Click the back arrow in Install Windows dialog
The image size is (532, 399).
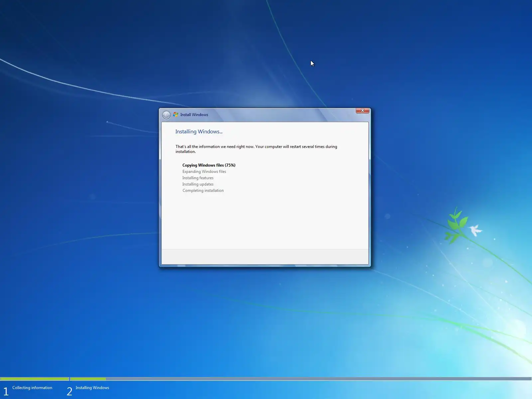(166, 115)
